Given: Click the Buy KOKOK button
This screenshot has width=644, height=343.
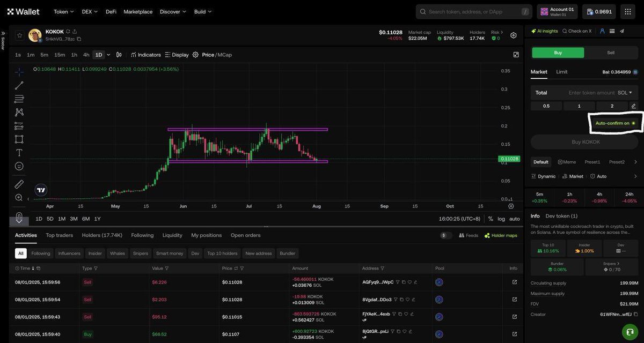Looking at the screenshot, I should [x=584, y=142].
